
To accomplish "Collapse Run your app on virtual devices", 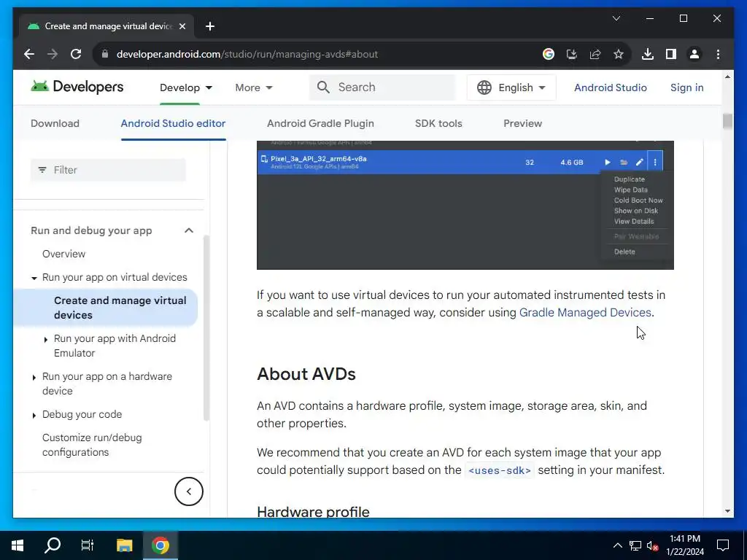I will click(34, 278).
